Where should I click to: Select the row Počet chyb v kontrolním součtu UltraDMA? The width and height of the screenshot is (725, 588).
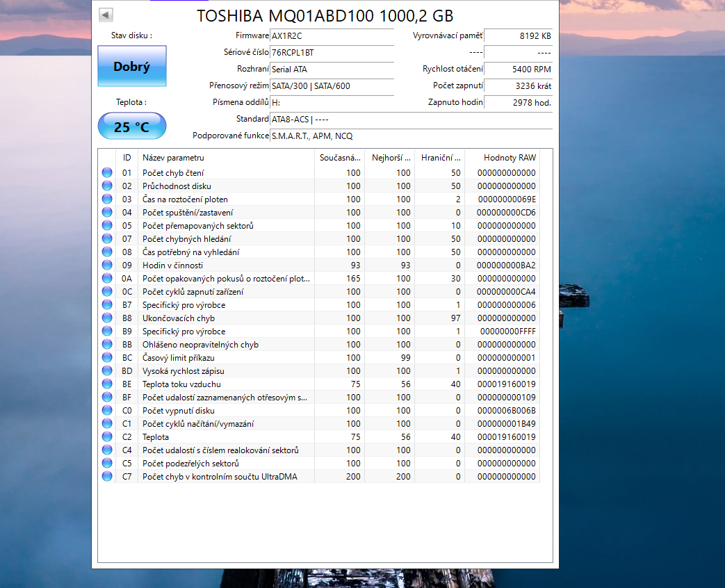(x=222, y=476)
